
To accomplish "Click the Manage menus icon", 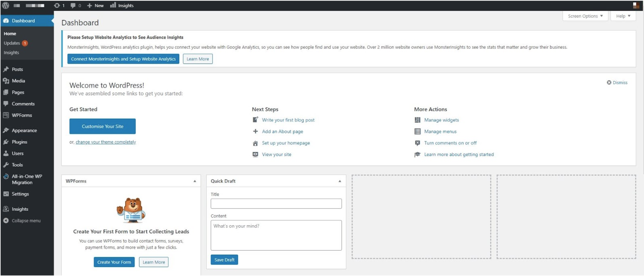I will (418, 131).
